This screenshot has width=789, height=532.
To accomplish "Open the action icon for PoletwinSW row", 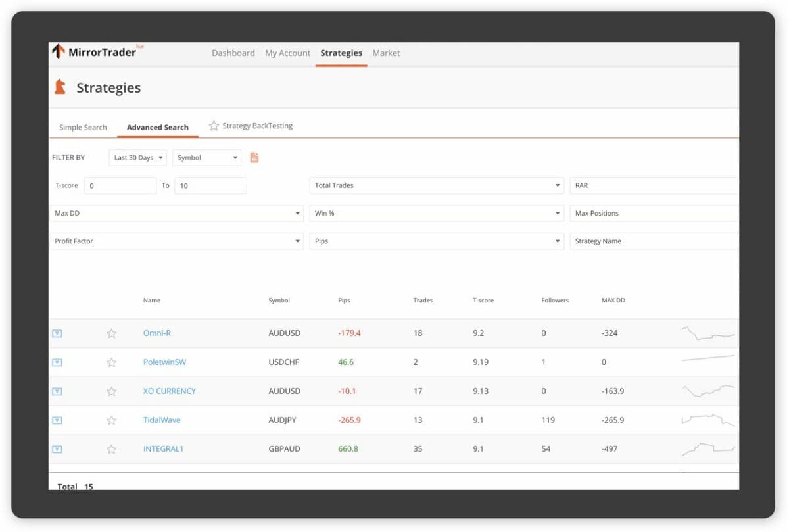I will pos(57,362).
